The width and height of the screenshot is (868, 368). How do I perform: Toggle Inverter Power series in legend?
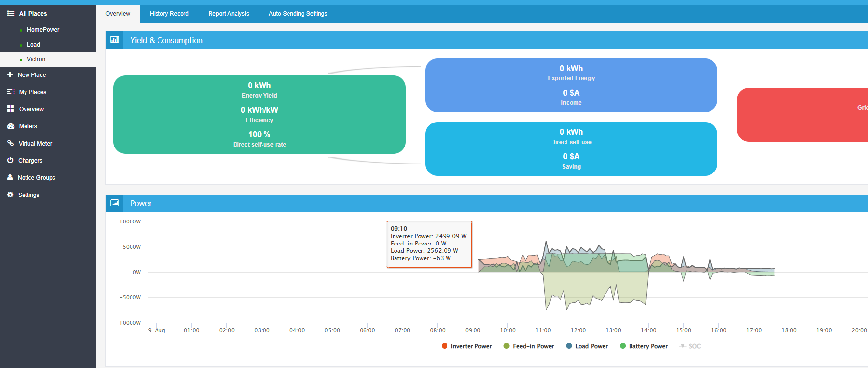(x=467, y=346)
